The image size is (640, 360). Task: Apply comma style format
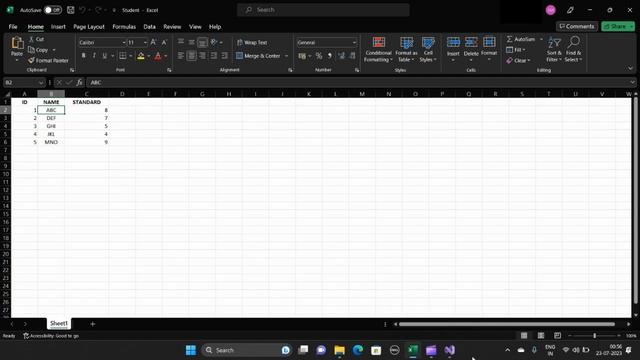click(x=330, y=56)
